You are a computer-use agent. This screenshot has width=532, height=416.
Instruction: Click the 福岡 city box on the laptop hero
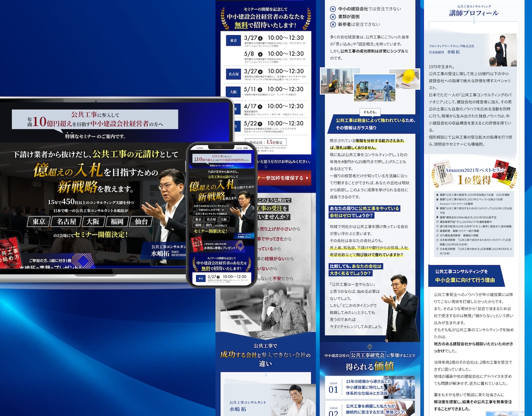(x=116, y=222)
